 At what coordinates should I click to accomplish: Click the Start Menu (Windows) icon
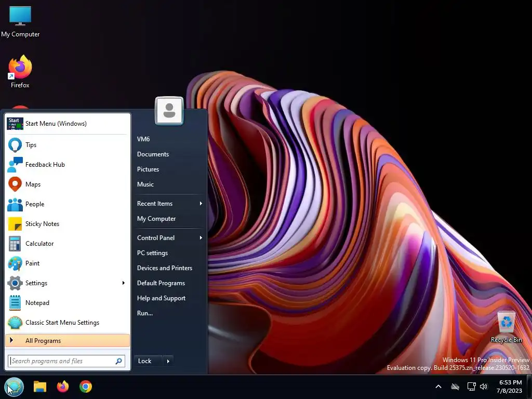pos(15,124)
